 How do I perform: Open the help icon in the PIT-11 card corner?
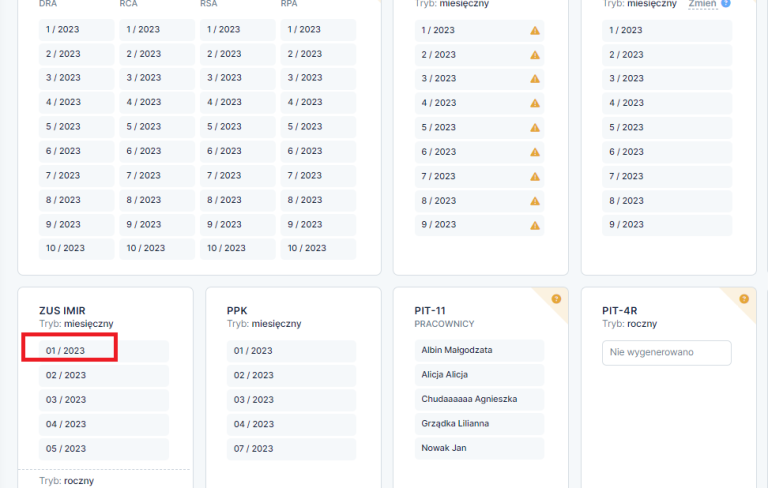[557, 298]
